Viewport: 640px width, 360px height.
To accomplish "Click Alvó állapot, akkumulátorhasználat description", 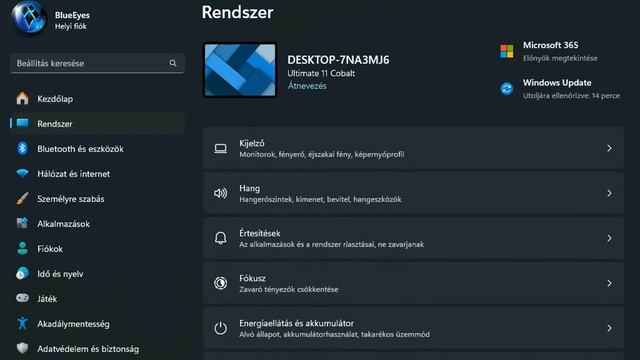I will [334, 334].
